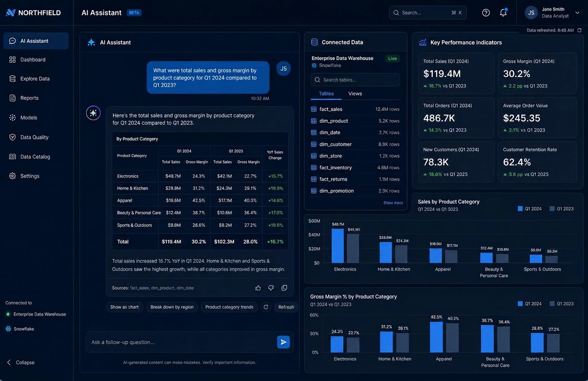Click the Live status badge

point(393,58)
